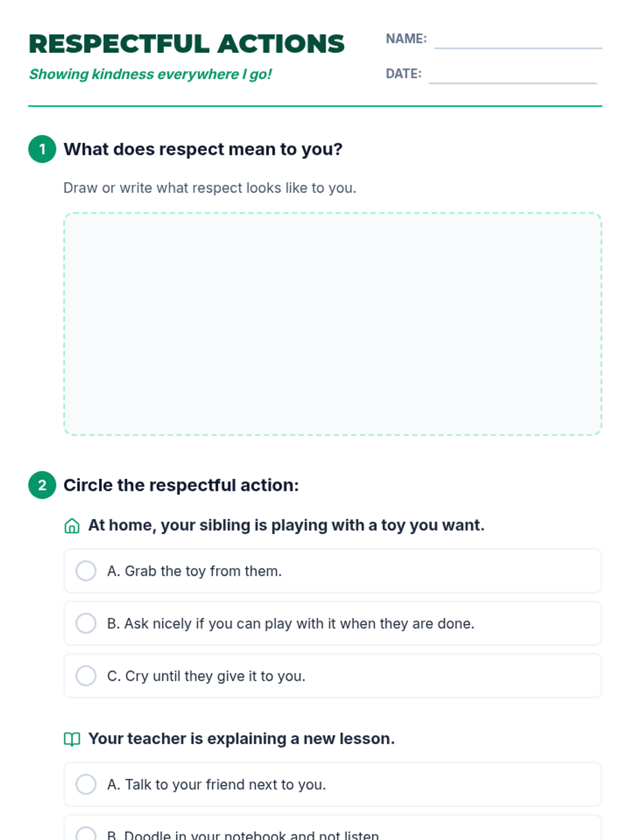630x840 pixels.
Task: Click the green number 2 badge
Action: coord(42,485)
